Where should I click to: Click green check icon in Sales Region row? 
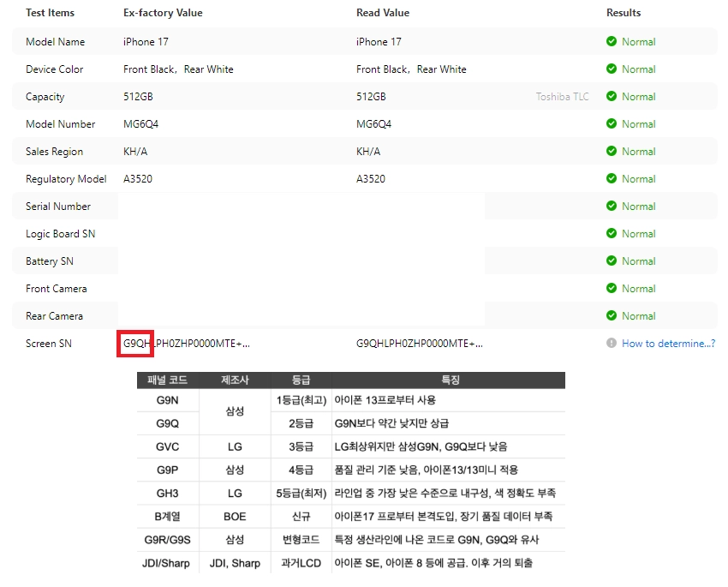(x=612, y=151)
